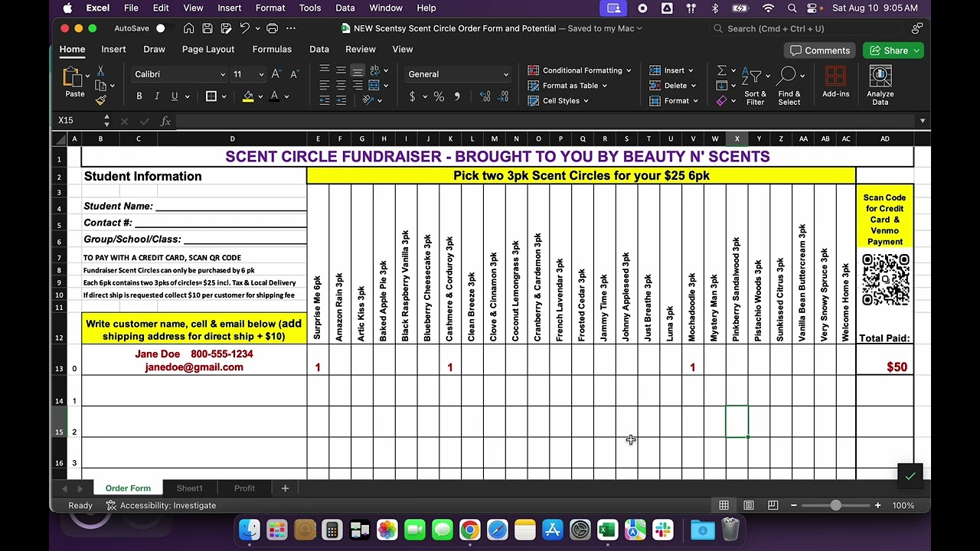Increase font size with large A icon
980x551 pixels.
click(276, 74)
